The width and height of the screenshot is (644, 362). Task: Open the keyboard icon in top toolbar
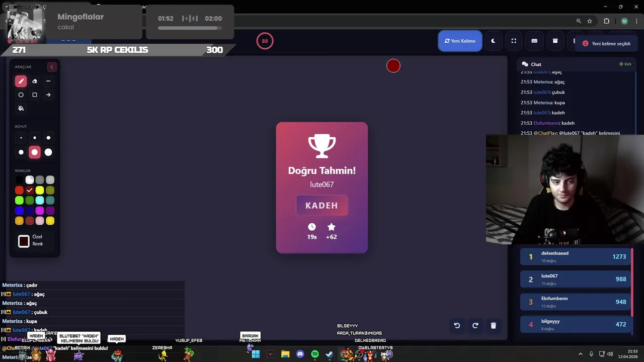coord(534,41)
